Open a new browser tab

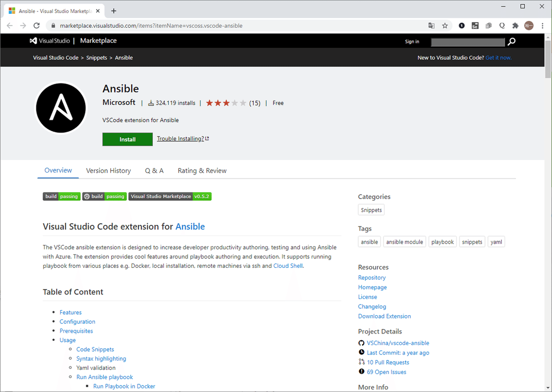click(114, 11)
